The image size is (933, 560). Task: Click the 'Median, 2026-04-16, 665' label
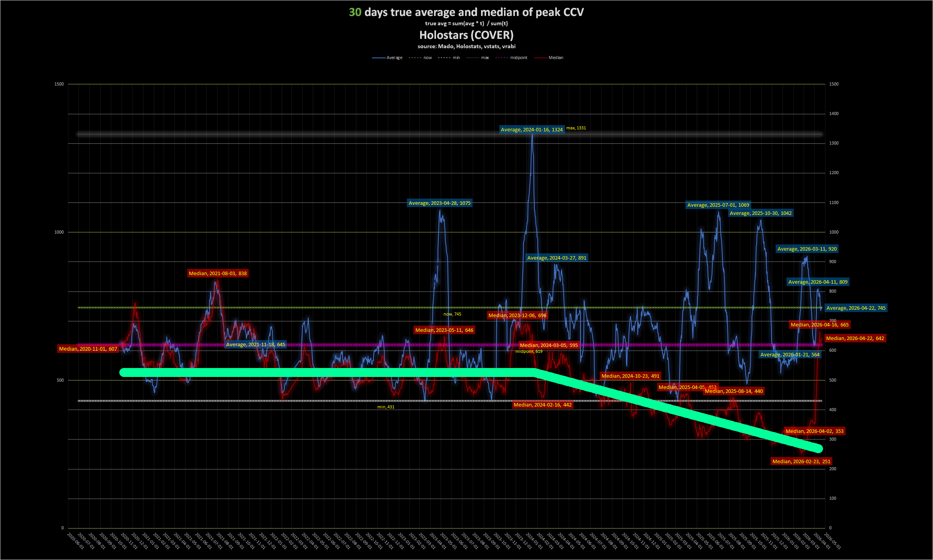[819, 324]
